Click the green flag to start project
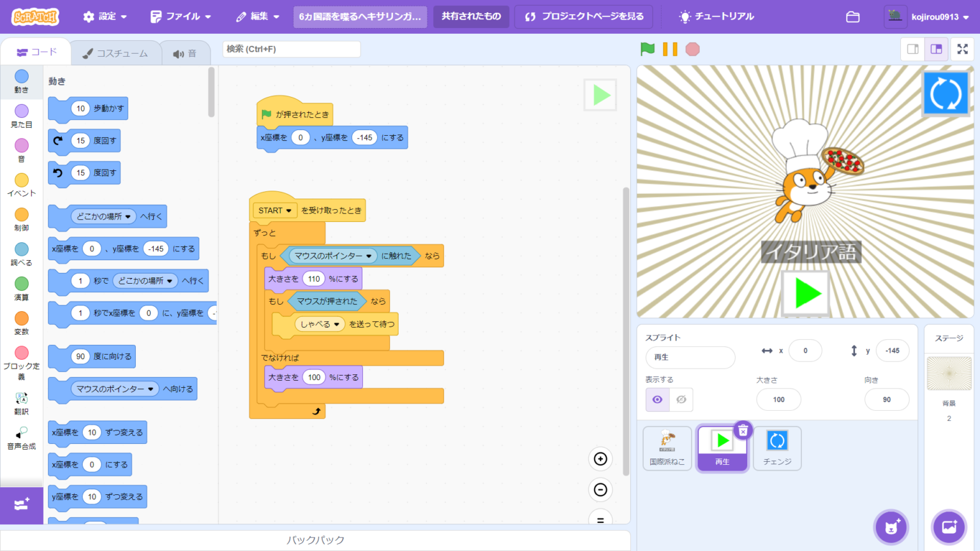The width and height of the screenshot is (980, 551). click(x=648, y=49)
